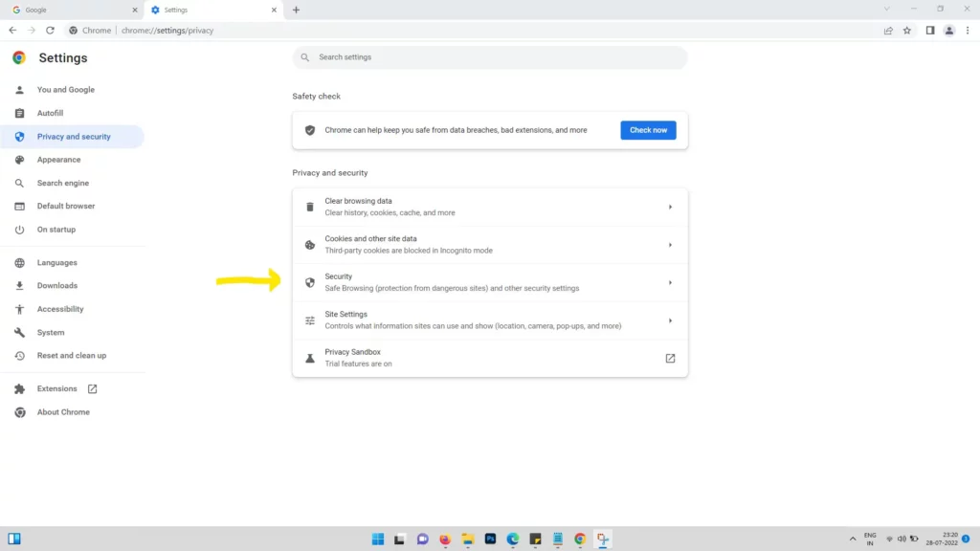Open Search engine settings
The width and height of the screenshot is (980, 551).
coord(62,183)
